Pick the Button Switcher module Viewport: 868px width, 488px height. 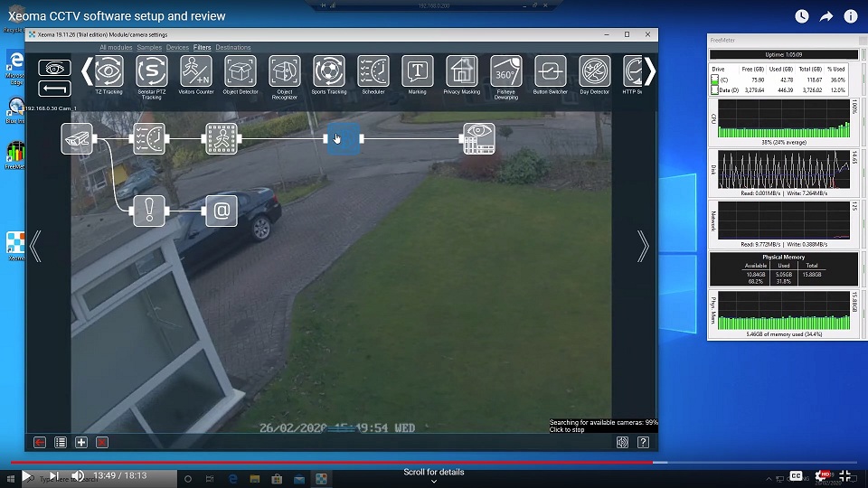[551, 75]
